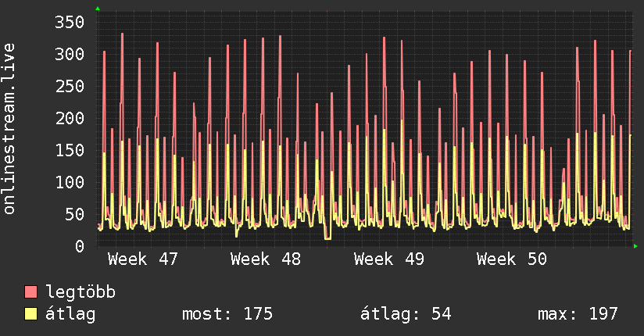Click the green arrow atop the y-axis
644x336 pixels.
pos(98,9)
